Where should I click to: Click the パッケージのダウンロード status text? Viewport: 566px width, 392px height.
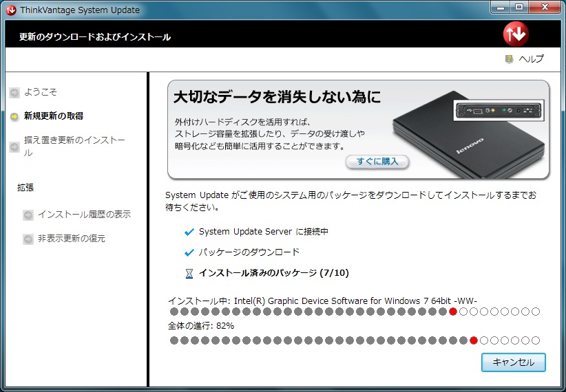(249, 252)
